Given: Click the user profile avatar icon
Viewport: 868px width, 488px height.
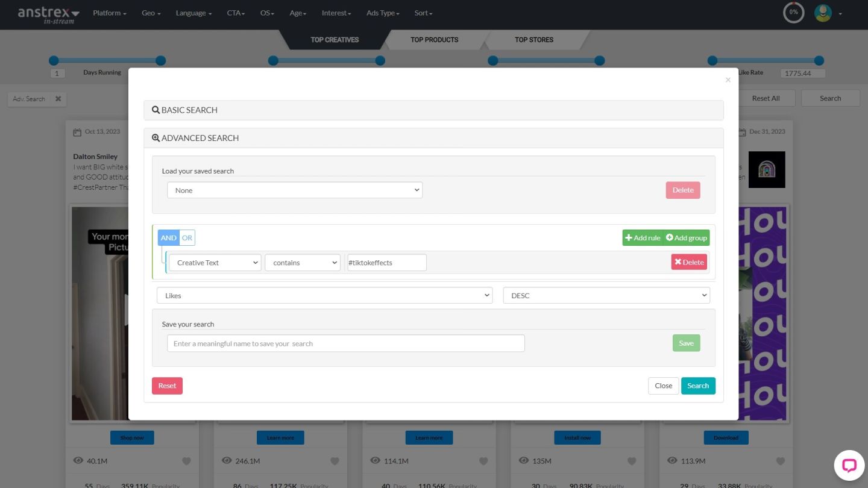Looking at the screenshot, I should click(823, 13).
